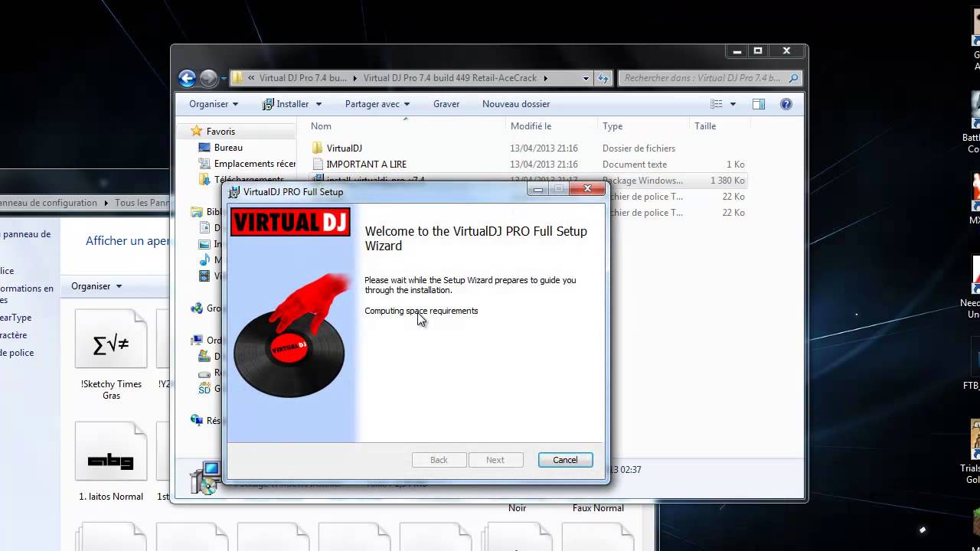Open the recent pages dropdown beside the forward arrow
The image size is (980, 551).
coord(224,78)
